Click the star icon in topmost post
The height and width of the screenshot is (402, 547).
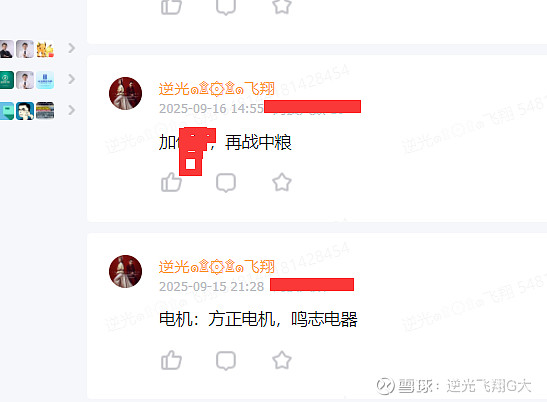[282, 6]
